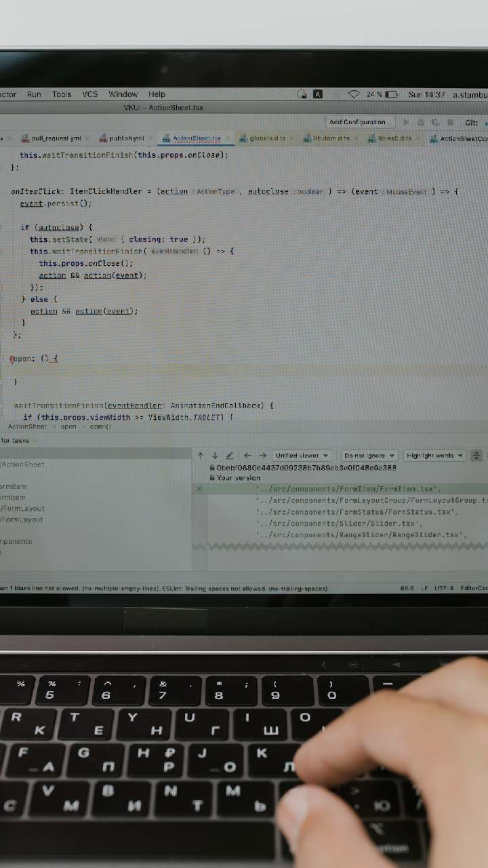Go to previous file with left arrow
This screenshot has width=488, height=868.
(247, 456)
